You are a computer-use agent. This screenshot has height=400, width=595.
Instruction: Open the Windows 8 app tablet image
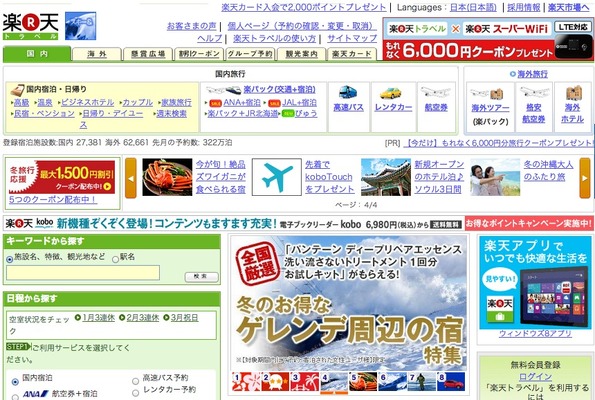point(535,283)
